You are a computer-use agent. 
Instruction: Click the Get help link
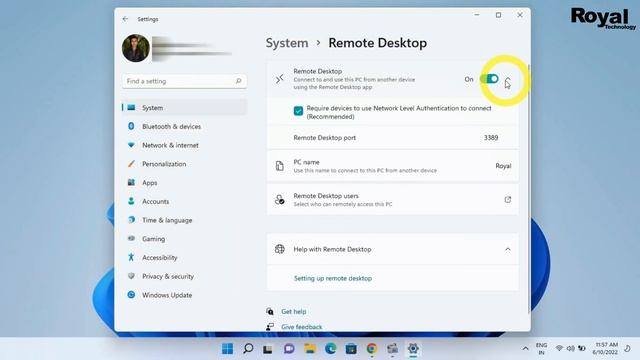[x=293, y=311]
